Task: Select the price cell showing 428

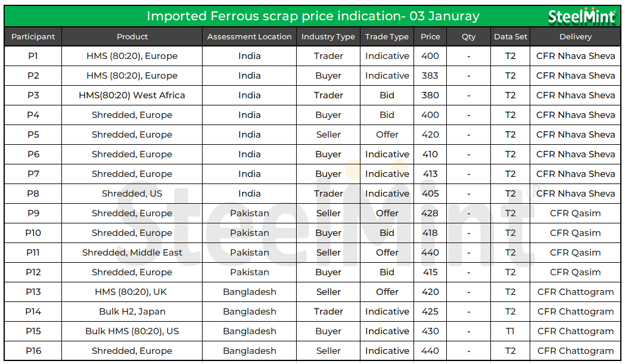Action: pos(430,213)
